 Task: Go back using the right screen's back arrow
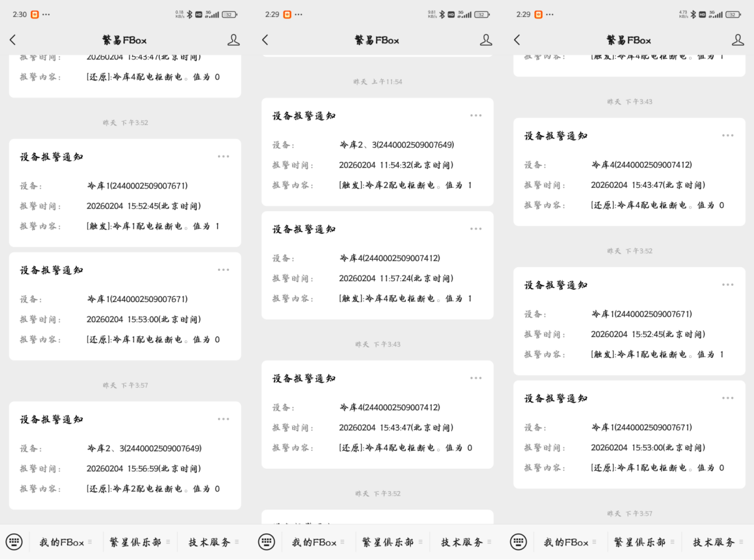tap(517, 40)
